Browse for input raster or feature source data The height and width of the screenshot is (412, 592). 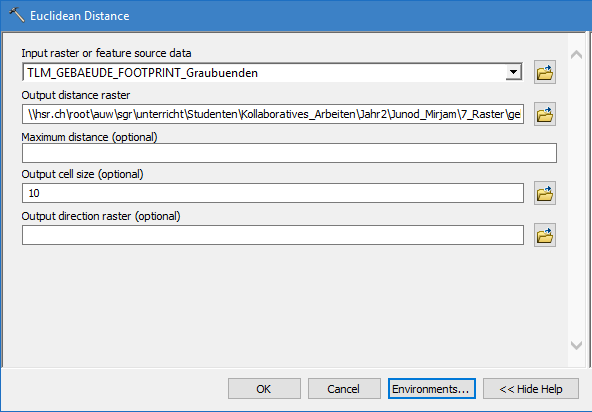pos(544,72)
